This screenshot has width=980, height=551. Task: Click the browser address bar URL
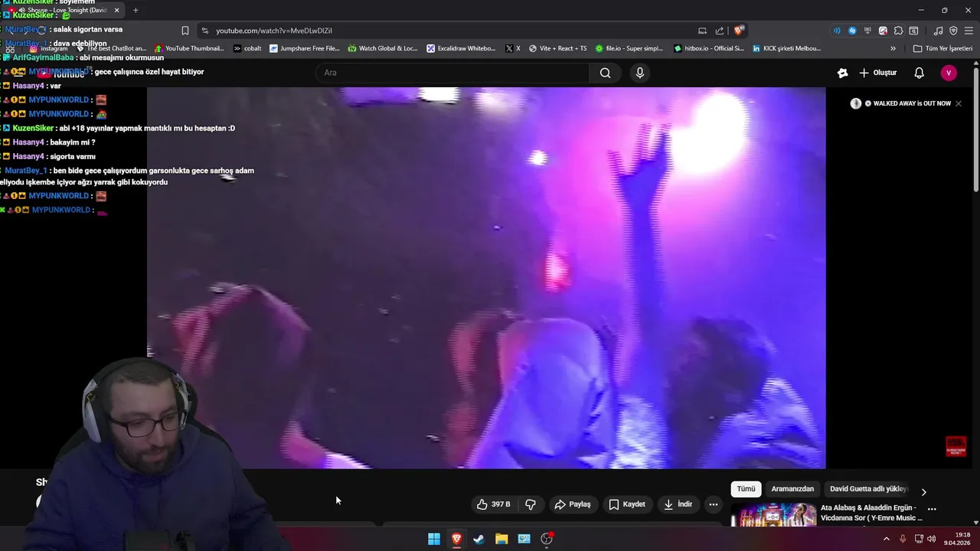click(274, 31)
